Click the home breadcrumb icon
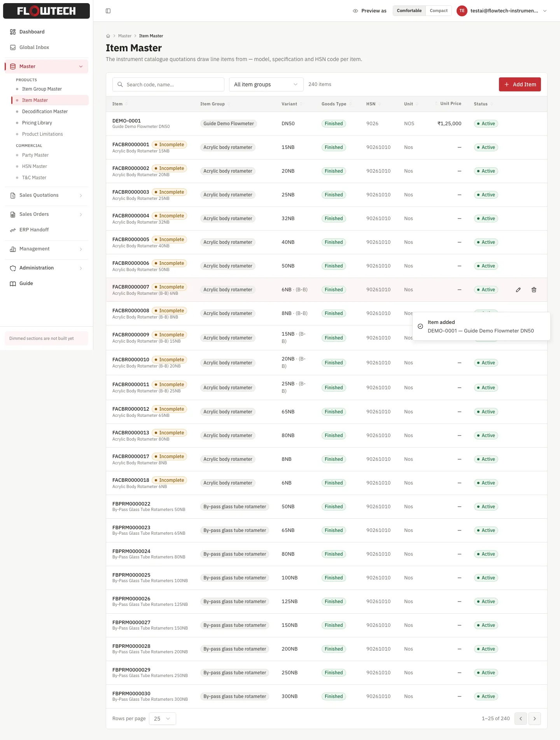Image resolution: width=560 pixels, height=740 pixels. (x=108, y=36)
